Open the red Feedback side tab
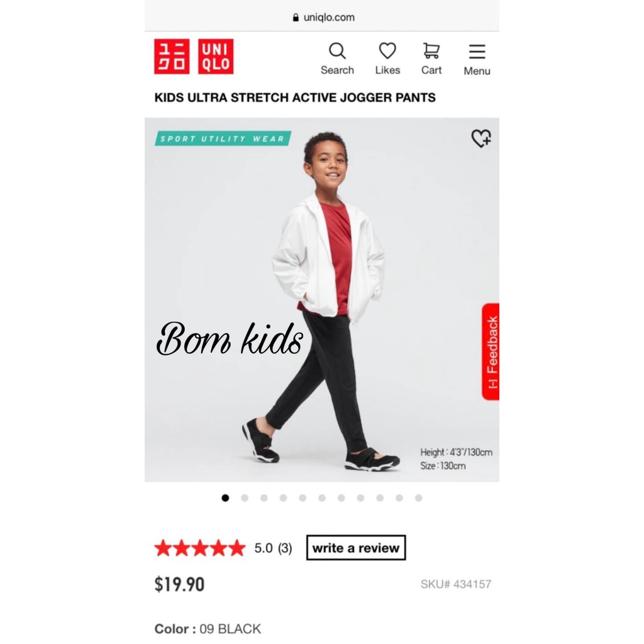 pyautogui.click(x=491, y=352)
